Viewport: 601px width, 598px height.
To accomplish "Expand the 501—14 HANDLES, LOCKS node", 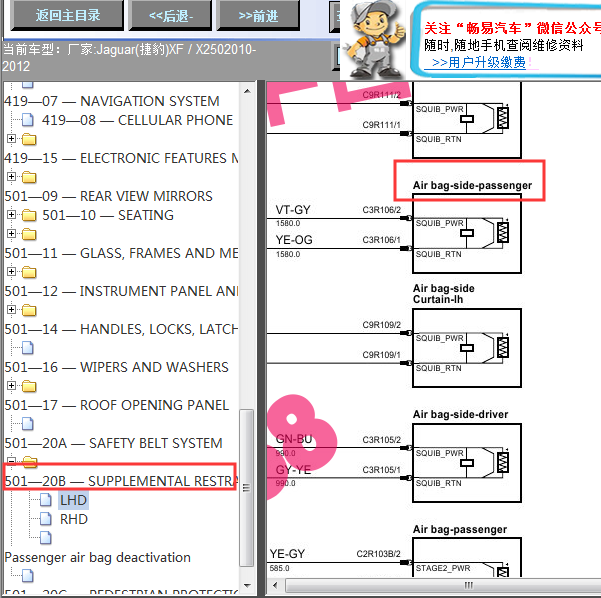I will click(x=11, y=309).
